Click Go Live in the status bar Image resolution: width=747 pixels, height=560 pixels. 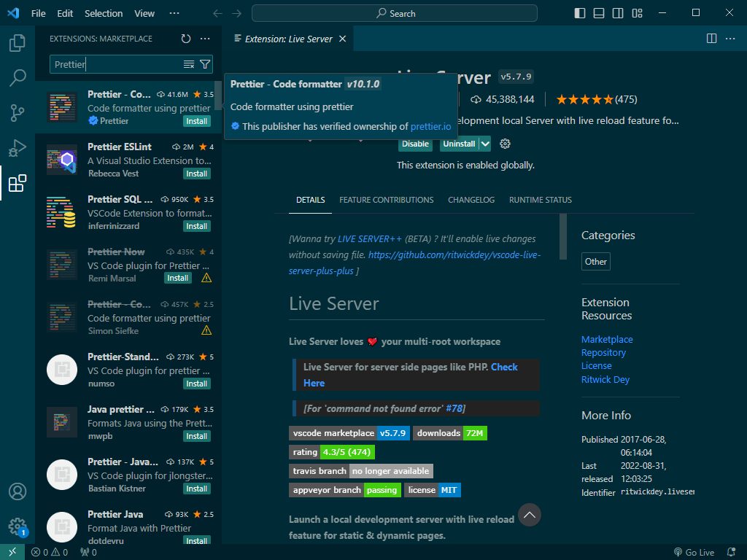tap(694, 553)
